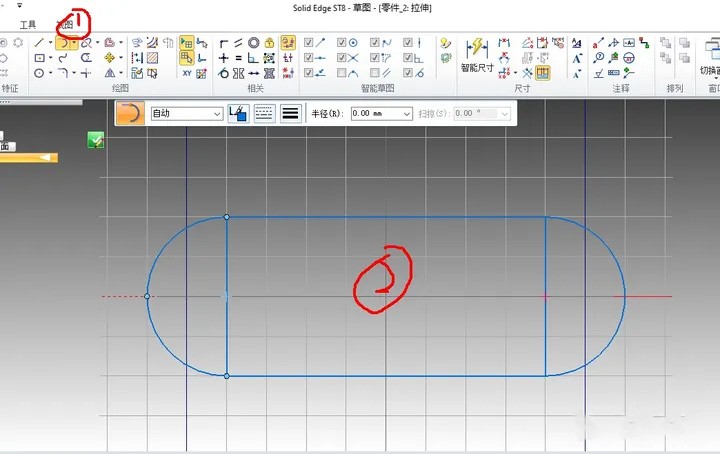720x454 pixels.
Task: Toggle the Perpendicular IntelliSketch checkbox
Action: 408,57
